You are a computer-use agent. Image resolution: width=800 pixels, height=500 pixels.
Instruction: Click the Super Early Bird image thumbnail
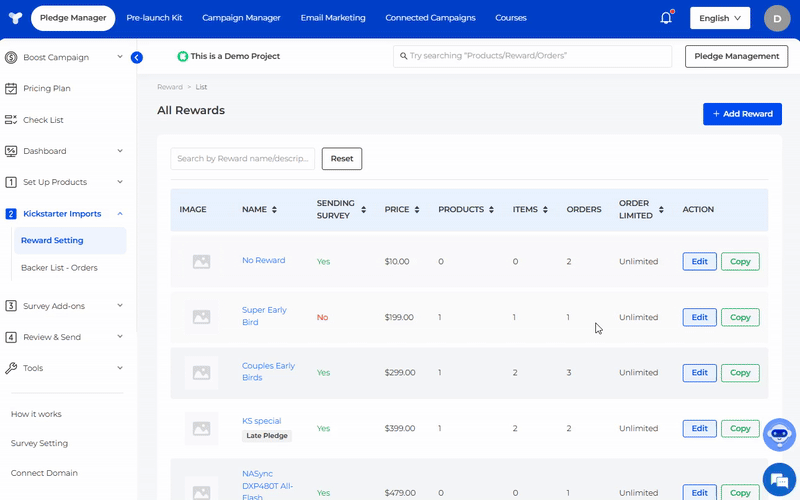tap(201, 317)
